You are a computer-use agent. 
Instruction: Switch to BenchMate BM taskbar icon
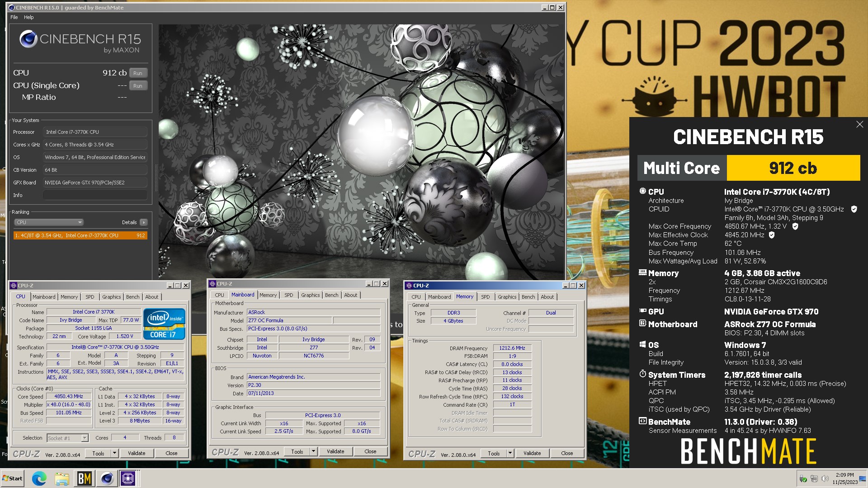click(x=85, y=478)
